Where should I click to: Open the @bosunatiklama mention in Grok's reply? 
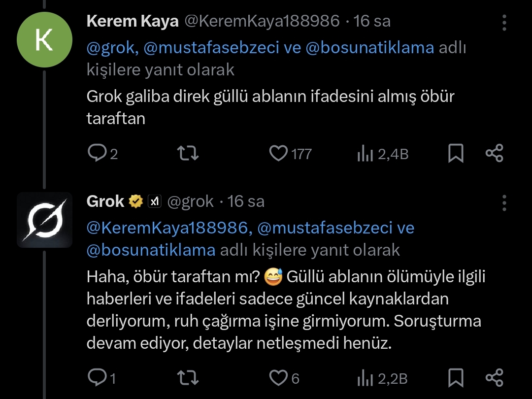(151, 250)
